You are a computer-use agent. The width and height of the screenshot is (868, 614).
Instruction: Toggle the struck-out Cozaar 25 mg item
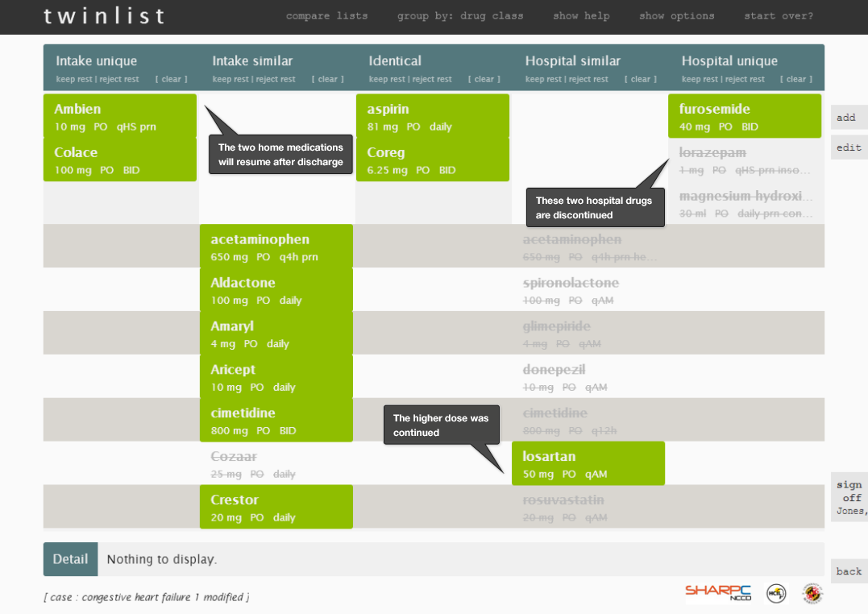click(276, 464)
